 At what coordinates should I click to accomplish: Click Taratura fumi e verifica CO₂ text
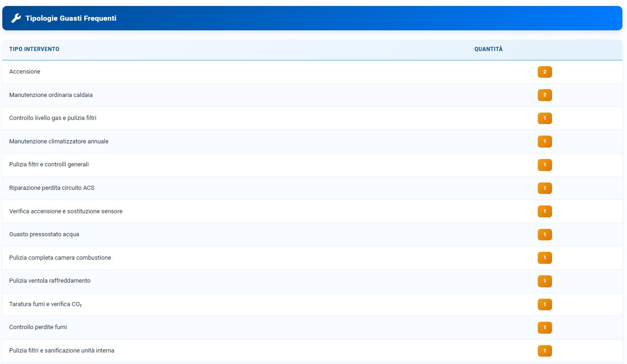(46, 304)
